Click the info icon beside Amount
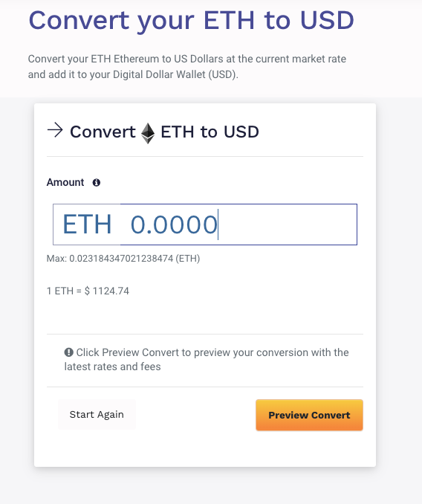The height and width of the screenshot is (504, 422). pyautogui.click(x=97, y=183)
